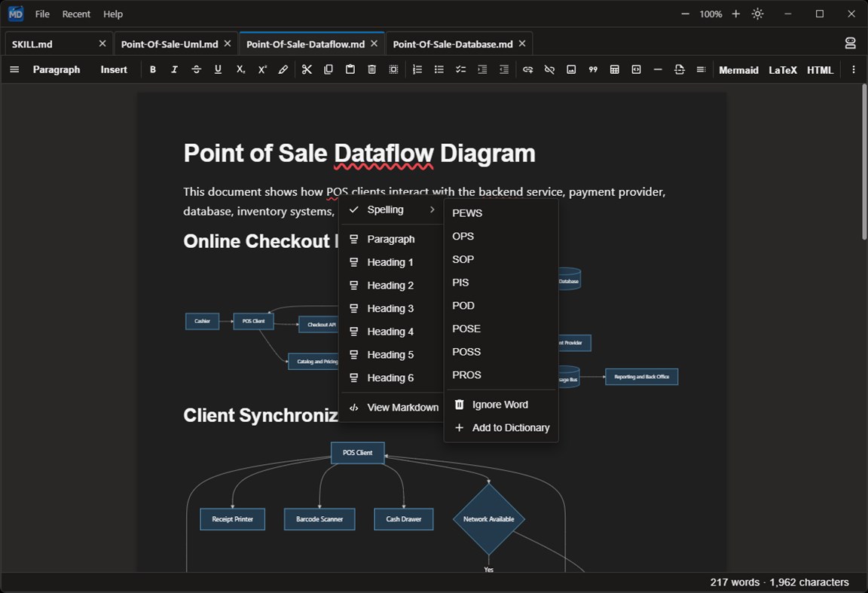Click the highlighter pen icon
The height and width of the screenshot is (593, 868).
283,69
